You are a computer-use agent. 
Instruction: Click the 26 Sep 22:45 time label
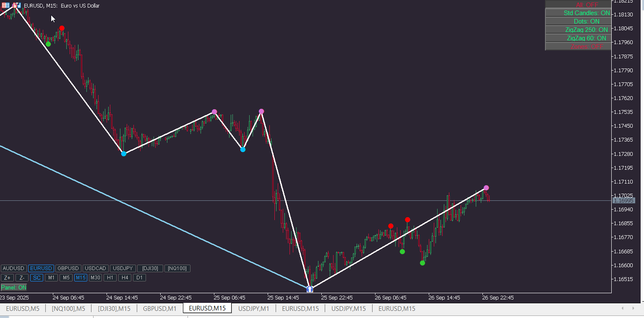[x=498, y=298]
